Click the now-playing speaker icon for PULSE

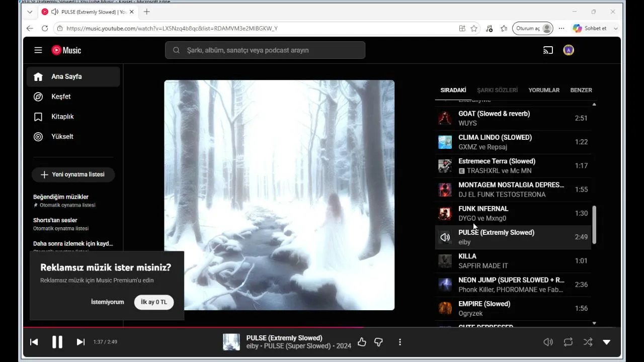click(x=445, y=237)
